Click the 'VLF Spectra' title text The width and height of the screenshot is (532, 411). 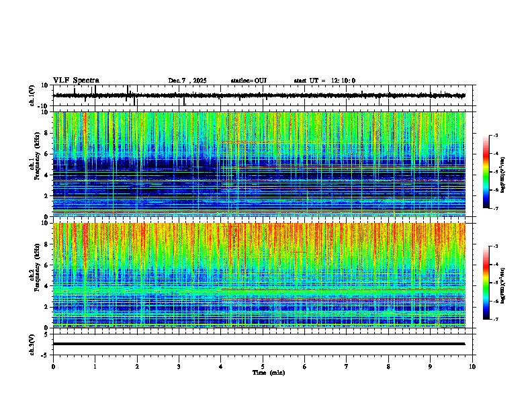tap(76, 81)
